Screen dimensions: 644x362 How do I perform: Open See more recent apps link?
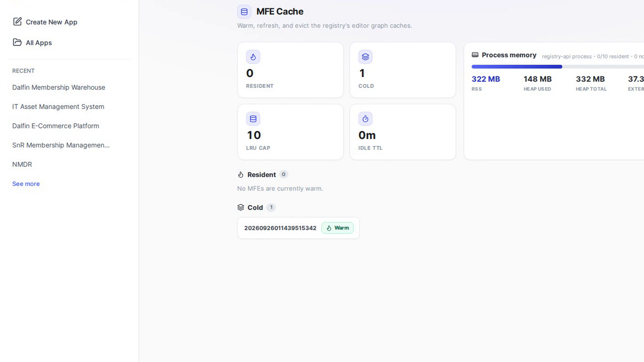point(26,184)
